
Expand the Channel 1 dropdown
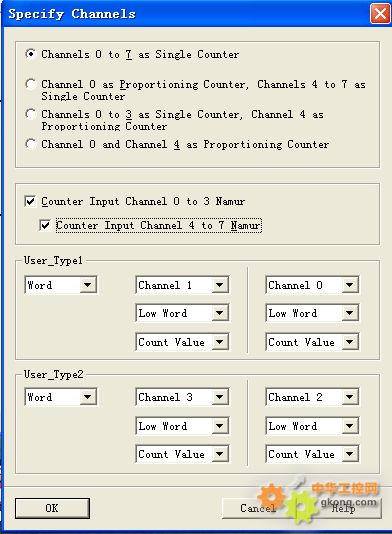(x=182, y=285)
